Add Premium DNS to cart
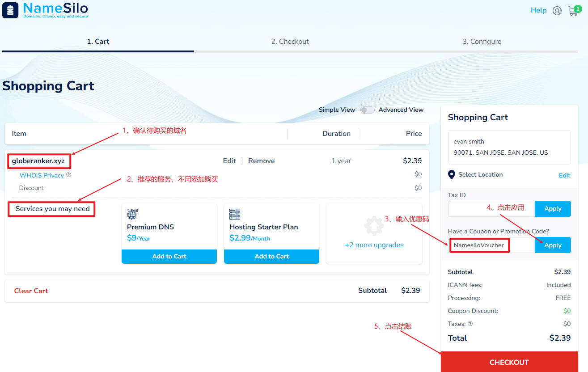Viewport: 588px width, 372px height. [x=169, y=256]
